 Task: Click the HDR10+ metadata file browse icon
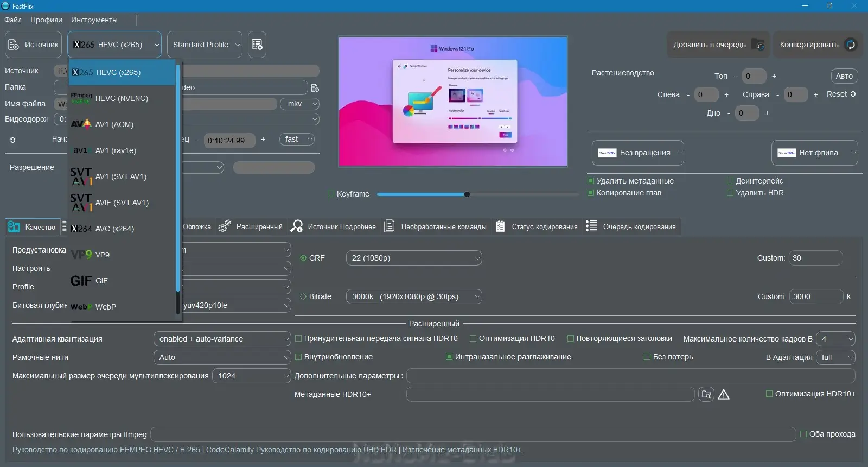click(x=706, y=394)
